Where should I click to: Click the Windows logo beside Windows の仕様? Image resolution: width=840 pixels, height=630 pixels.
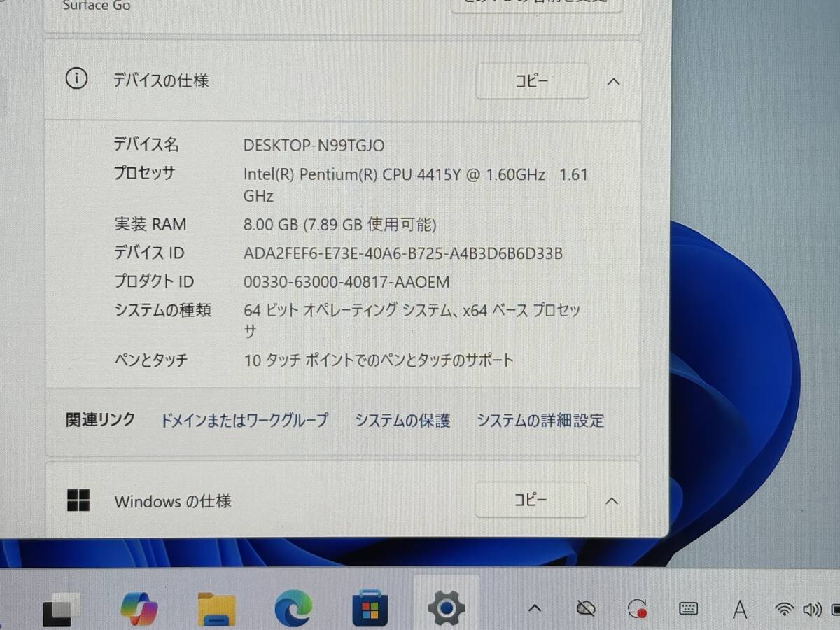[x=78, y=500]
